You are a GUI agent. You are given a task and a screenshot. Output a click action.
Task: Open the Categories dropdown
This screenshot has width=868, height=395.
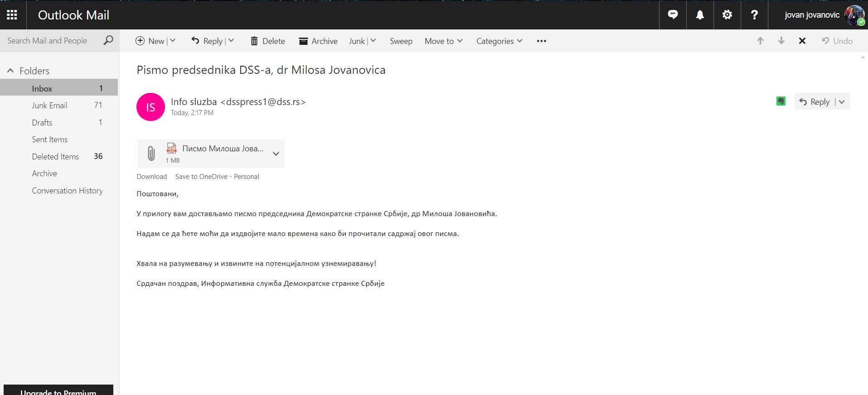[499, 41]
